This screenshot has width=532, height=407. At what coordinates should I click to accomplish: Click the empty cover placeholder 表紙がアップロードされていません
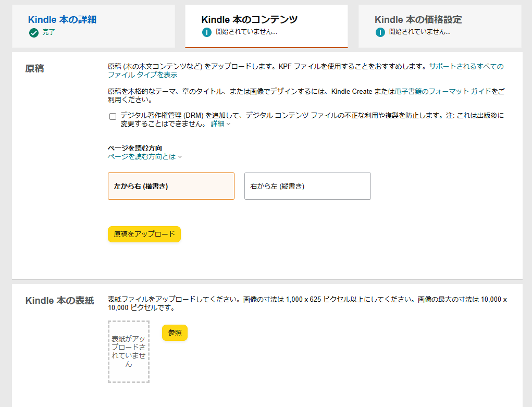[x=129, y=352]
